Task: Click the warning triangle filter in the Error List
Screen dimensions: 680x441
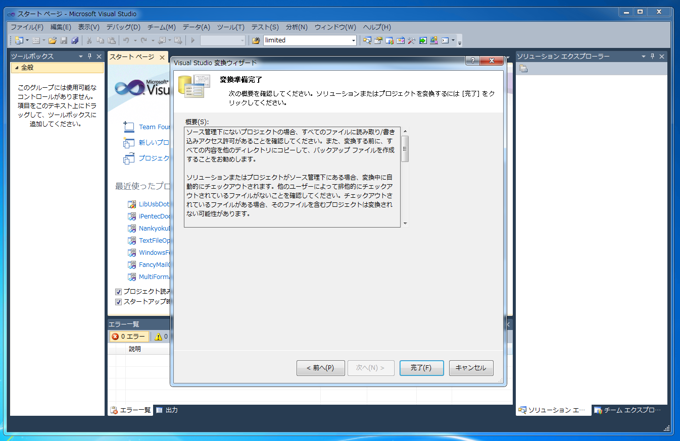Action: [x=158, y=336]
